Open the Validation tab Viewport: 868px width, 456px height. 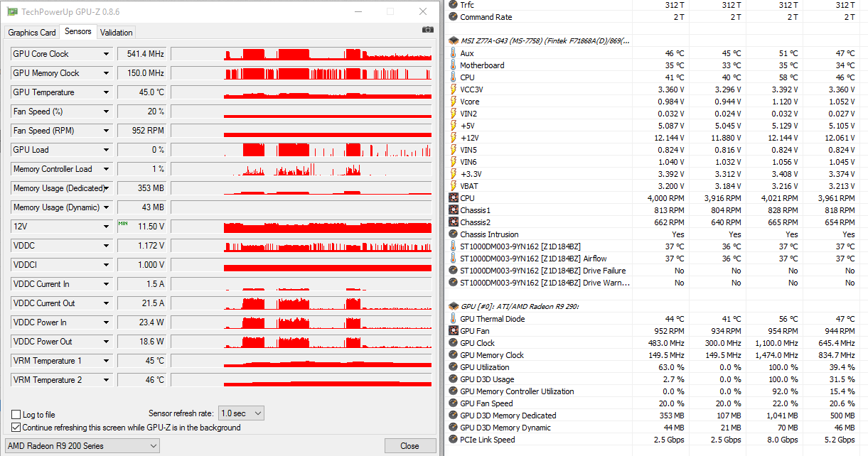(117, 33)
